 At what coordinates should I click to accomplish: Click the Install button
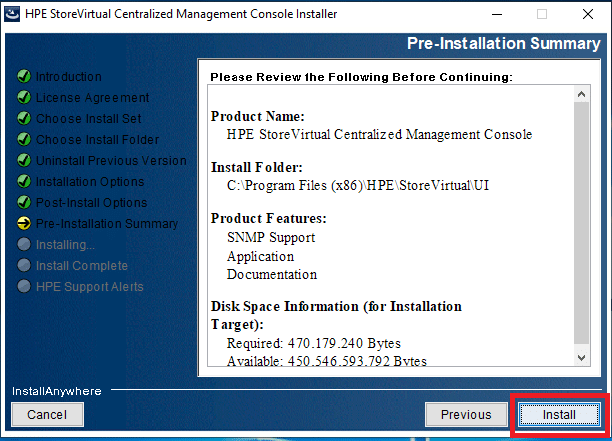click(x=559, y=414)
